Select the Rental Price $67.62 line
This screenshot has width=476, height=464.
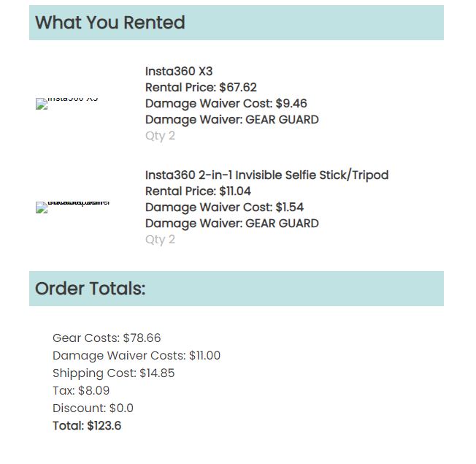point(201,88)
